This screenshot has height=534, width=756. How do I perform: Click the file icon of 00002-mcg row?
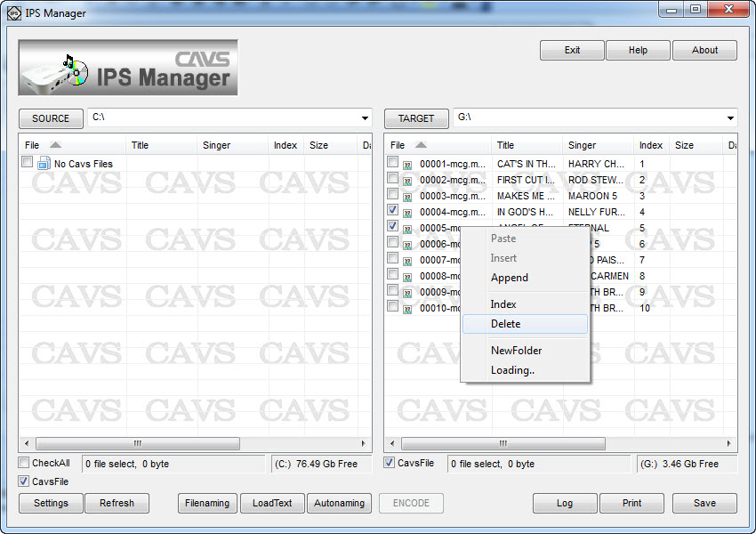coord(408,181)
